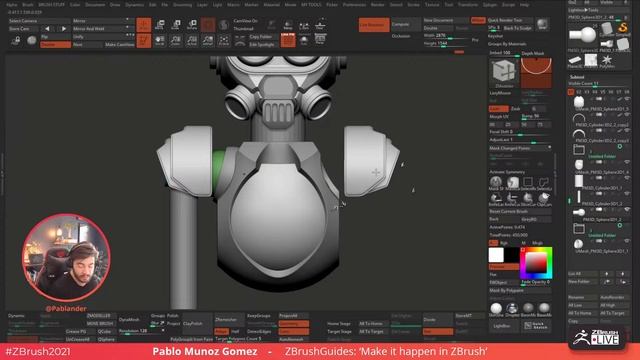Viewport: 640px width, 360px height.
Task: Toggle the orange Double option
Action: click(56, 44)
